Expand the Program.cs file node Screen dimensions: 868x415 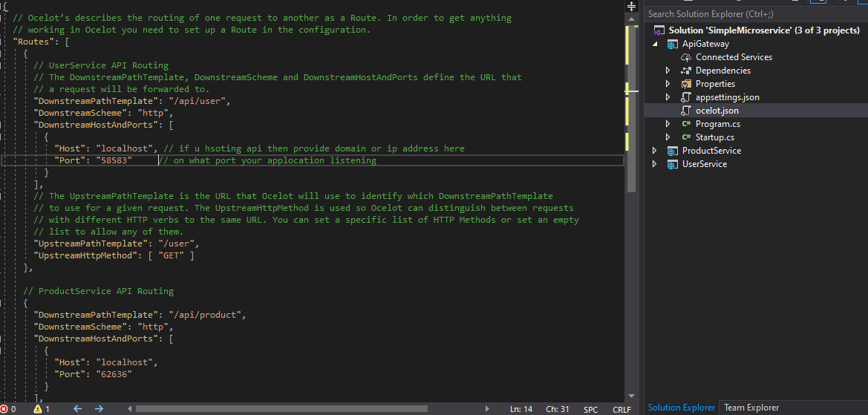[x=668, y=124]
